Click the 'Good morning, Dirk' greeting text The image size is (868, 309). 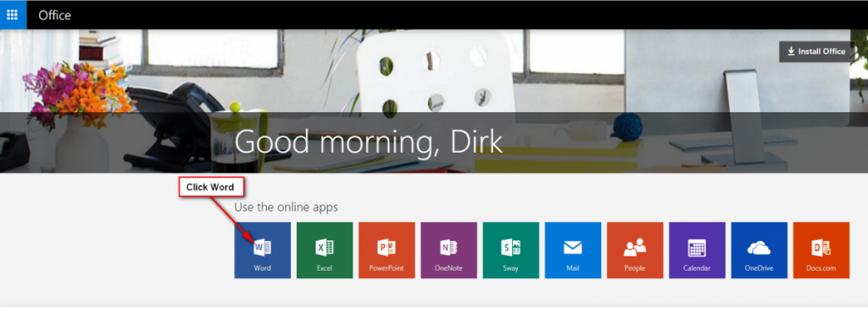coord(369,143)
